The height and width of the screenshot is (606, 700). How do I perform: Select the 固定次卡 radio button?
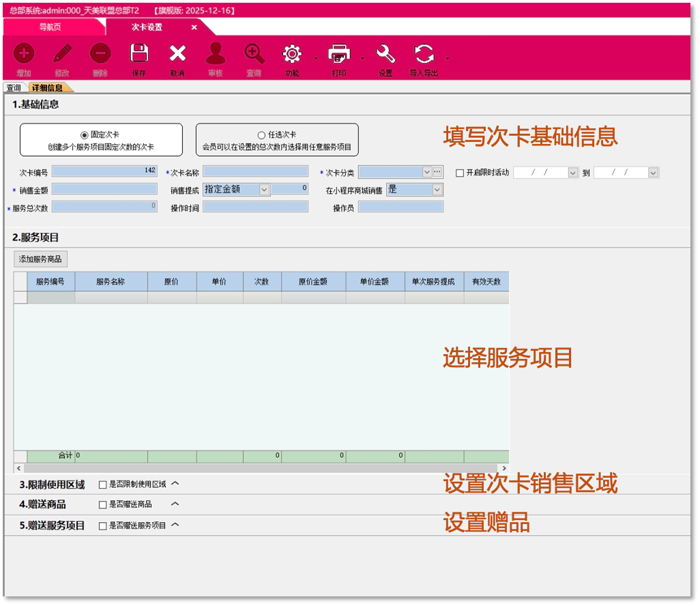[x=84, y=135]
